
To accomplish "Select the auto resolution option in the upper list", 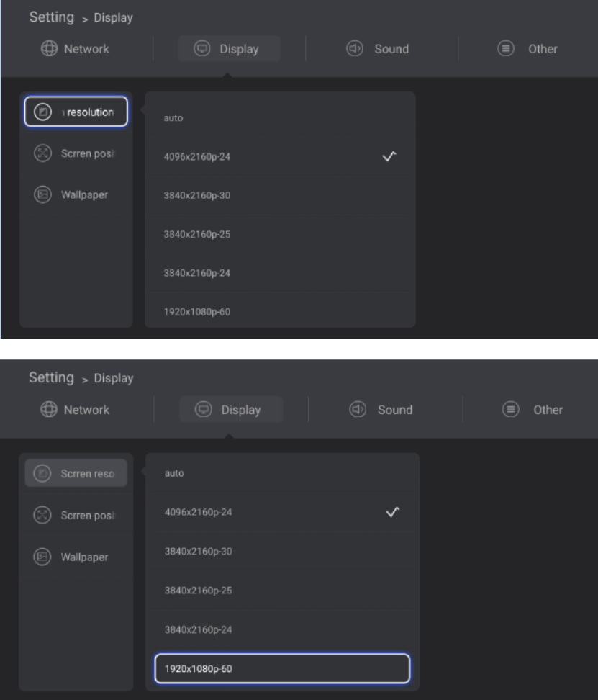I will coord(279,117).
